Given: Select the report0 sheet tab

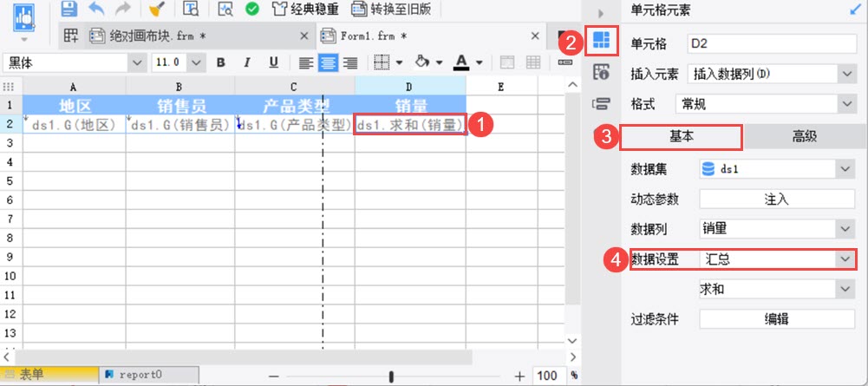Looking at the screenshot, I should [x=148, y=375].
